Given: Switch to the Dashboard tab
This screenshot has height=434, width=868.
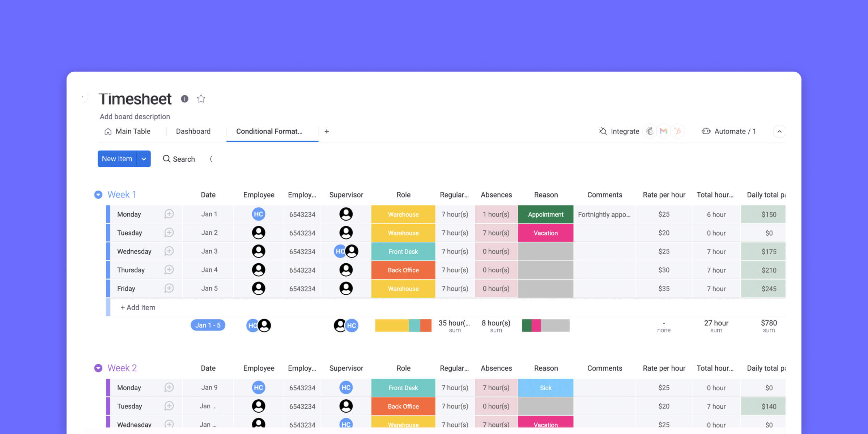Looking at the screenshot, I should coord(193,131).
